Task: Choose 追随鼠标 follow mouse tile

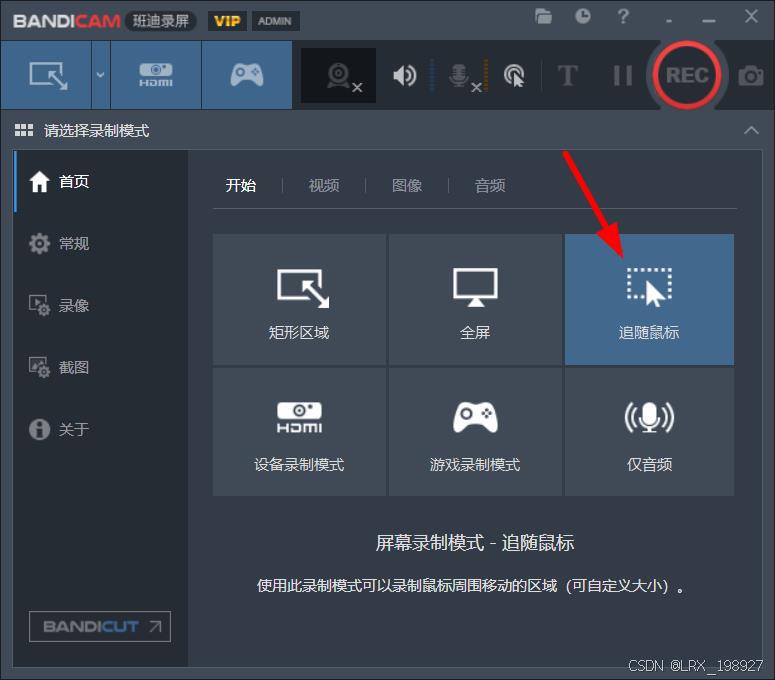Action: (649, 299)
